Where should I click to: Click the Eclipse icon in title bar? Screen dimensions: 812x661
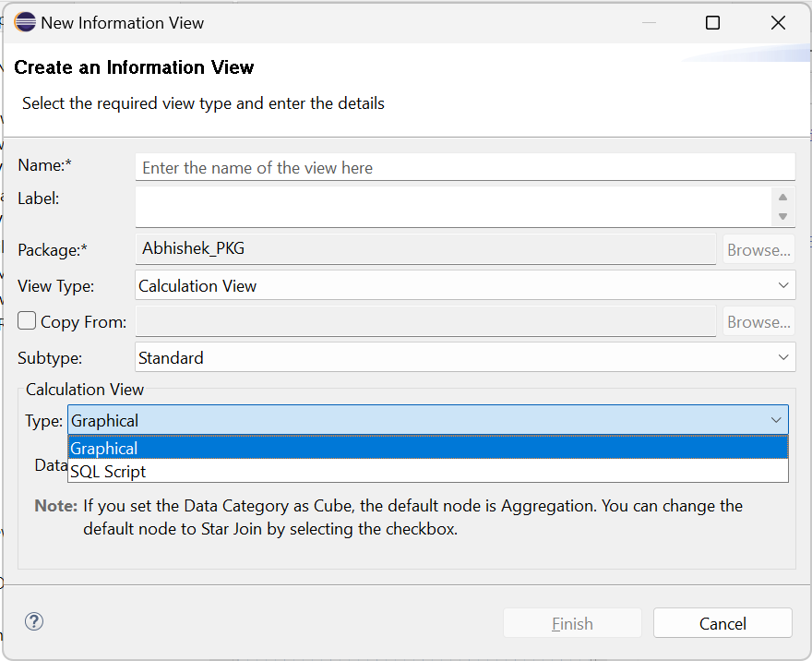[25, 23]
